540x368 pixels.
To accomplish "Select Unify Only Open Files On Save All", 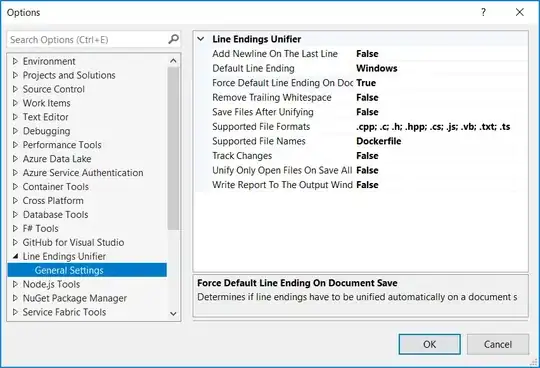I will (x=282, y=170).
